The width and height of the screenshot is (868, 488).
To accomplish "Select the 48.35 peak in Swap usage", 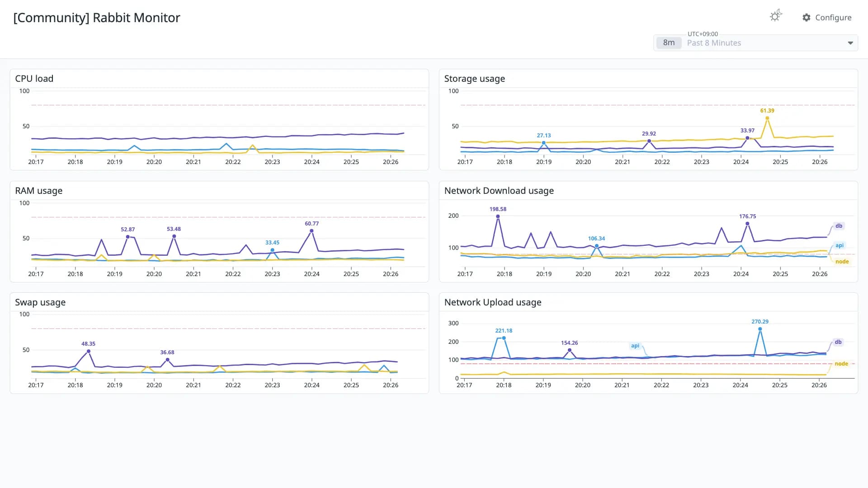I will click(89, 351).
